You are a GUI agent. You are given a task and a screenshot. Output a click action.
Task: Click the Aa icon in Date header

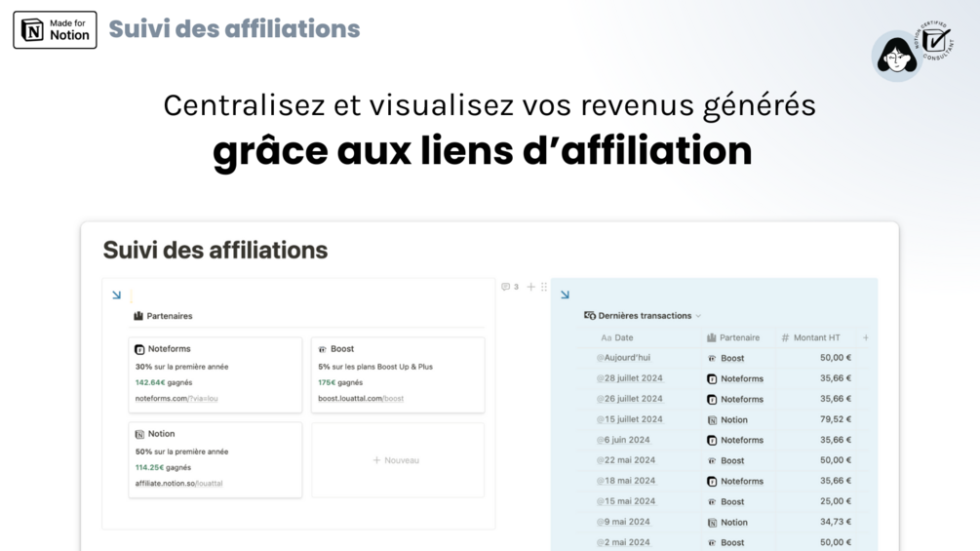(606, 338)
